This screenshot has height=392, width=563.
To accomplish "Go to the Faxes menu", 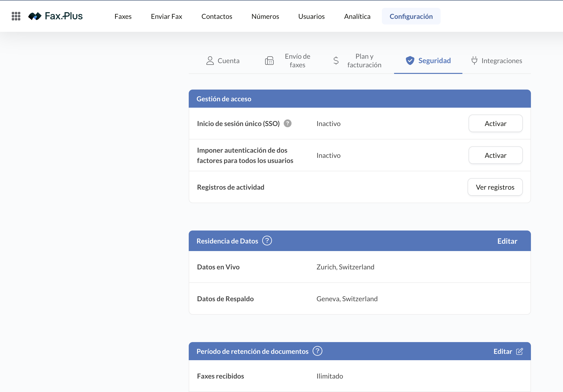I will click(x=123, y=16).
